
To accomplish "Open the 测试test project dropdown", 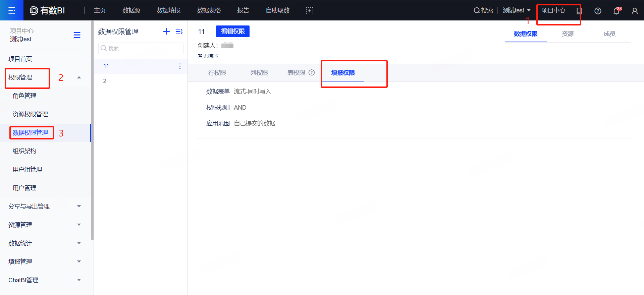I will [517, 10].
